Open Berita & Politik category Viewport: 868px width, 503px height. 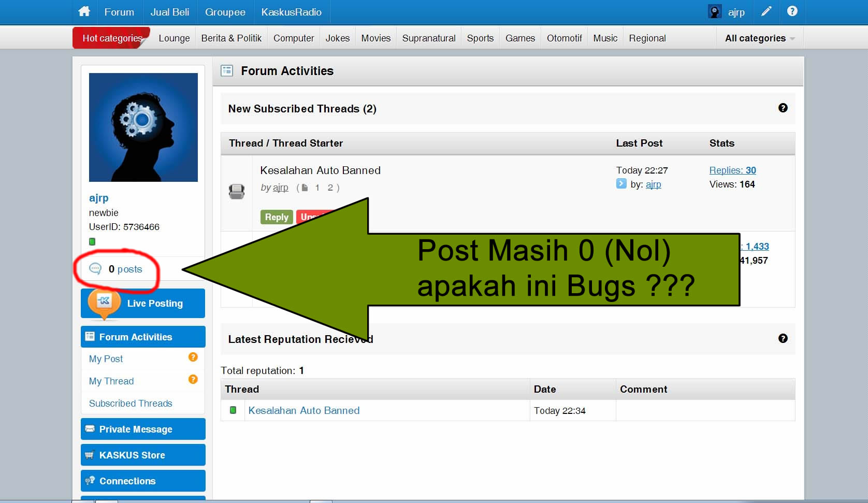(232, 38)
